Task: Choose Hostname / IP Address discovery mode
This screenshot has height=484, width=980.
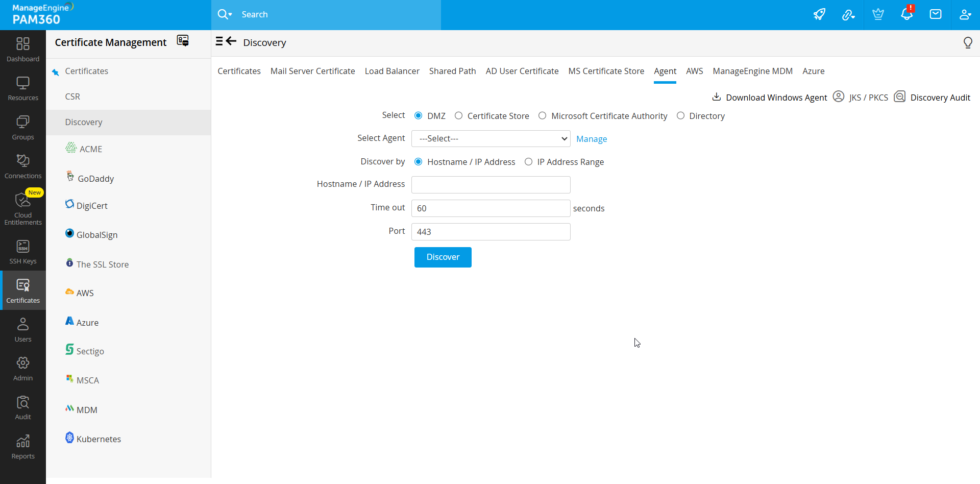Action: 419,161
